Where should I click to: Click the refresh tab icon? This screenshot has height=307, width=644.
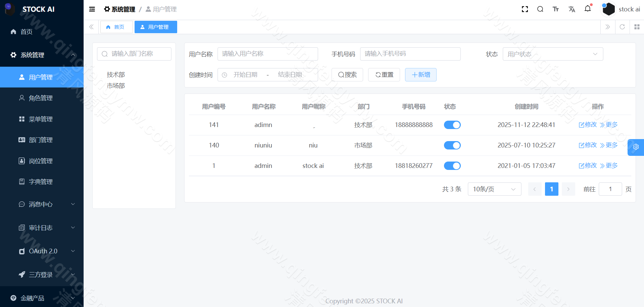(x=622, y=27)
